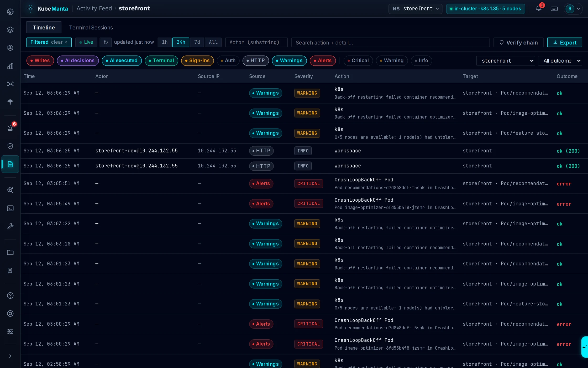Image resolution: width=588 pixels, height=368 pixels.
Task: Open the keyboard shortcuts icon
Action: pos(554,9)
